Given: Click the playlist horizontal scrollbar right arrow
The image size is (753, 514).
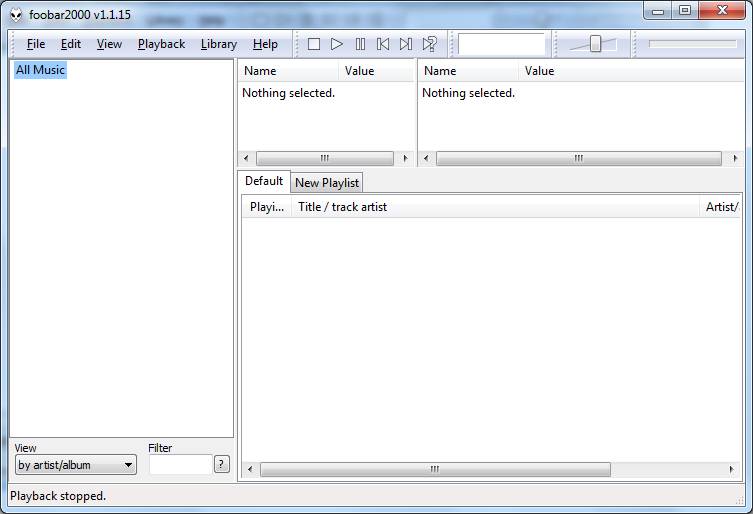Looking at the screenshot, I should (x=731, y=469).
